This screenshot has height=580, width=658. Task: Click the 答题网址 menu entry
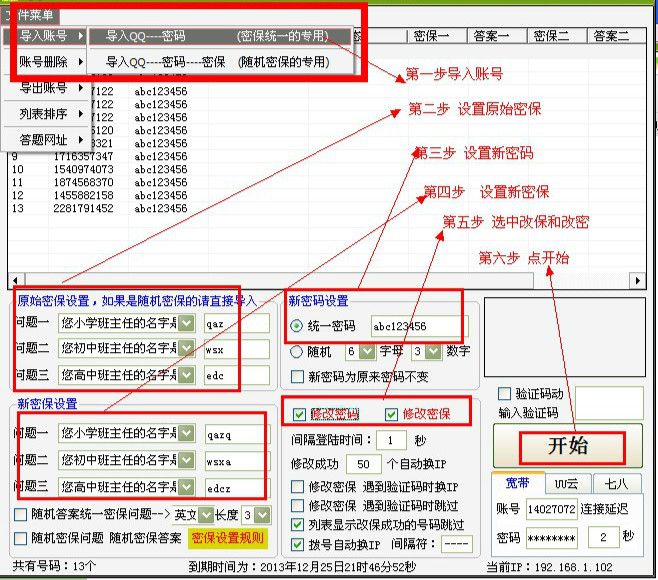43,140
